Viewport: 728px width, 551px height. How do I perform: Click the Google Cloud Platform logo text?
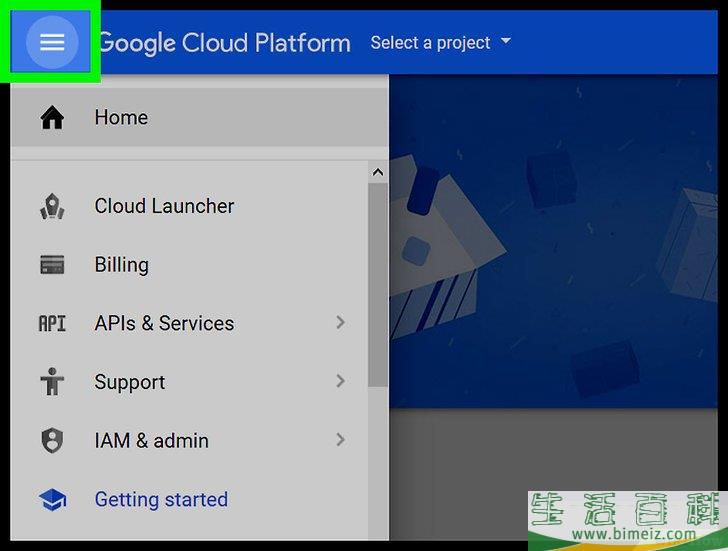(225, 43)
